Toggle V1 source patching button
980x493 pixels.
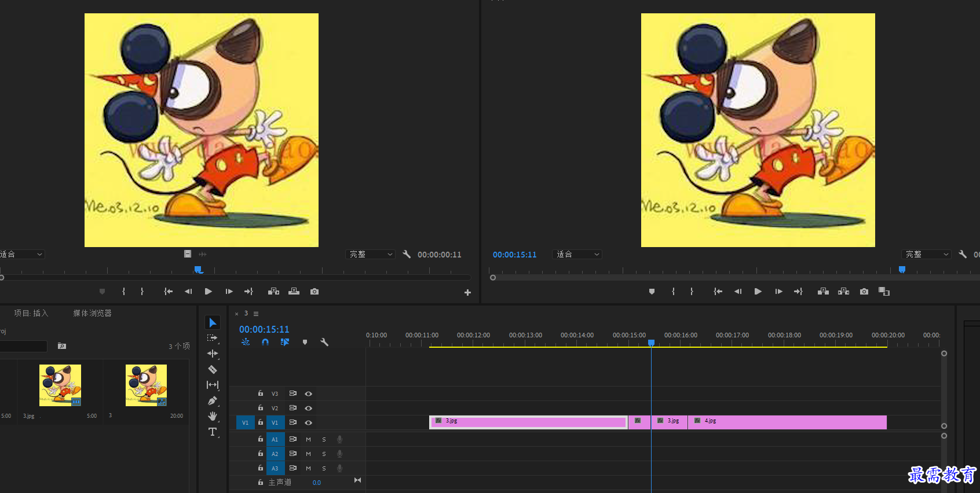tap(245, 422)
